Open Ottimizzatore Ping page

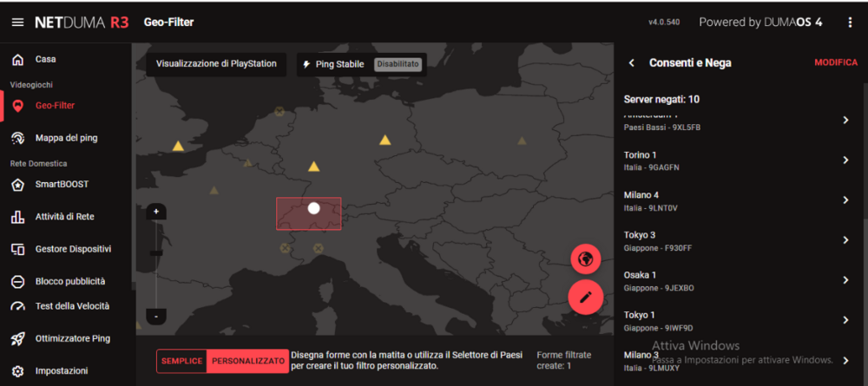tap(73, 338)
